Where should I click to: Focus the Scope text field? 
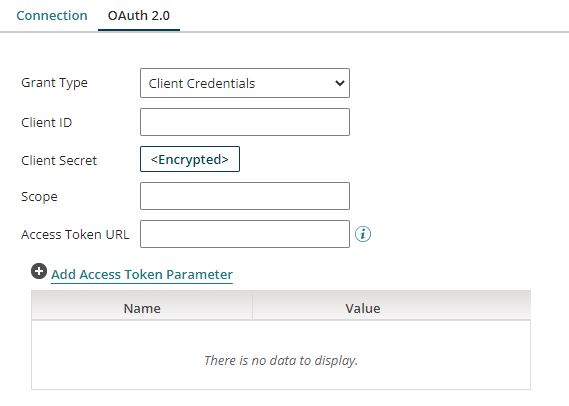tap(245, 196)
